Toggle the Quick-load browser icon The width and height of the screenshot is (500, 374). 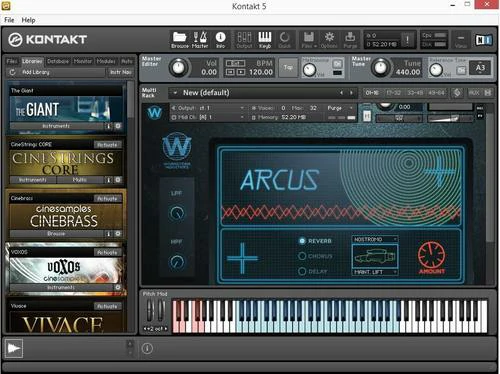click(284, 40)
